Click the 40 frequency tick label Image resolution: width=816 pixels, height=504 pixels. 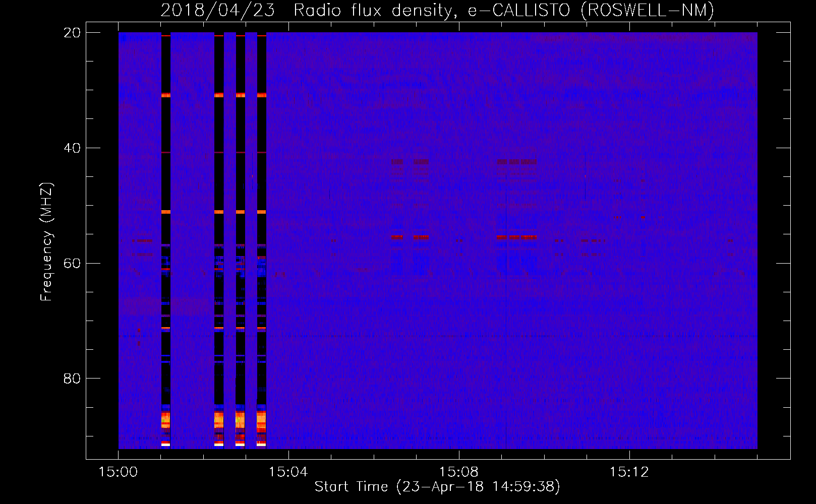tap(72, 148)
